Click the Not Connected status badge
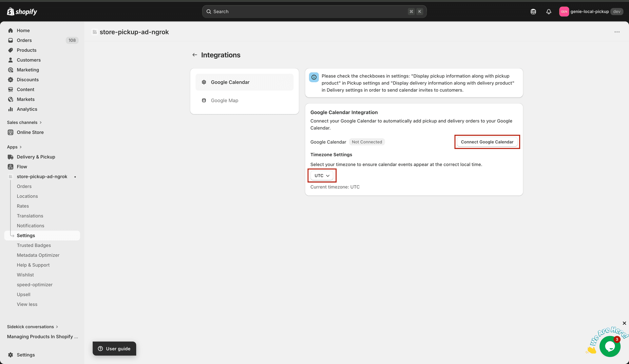This screenshot has height=364, width=629. pyautogui.click(x=367, y=142)
